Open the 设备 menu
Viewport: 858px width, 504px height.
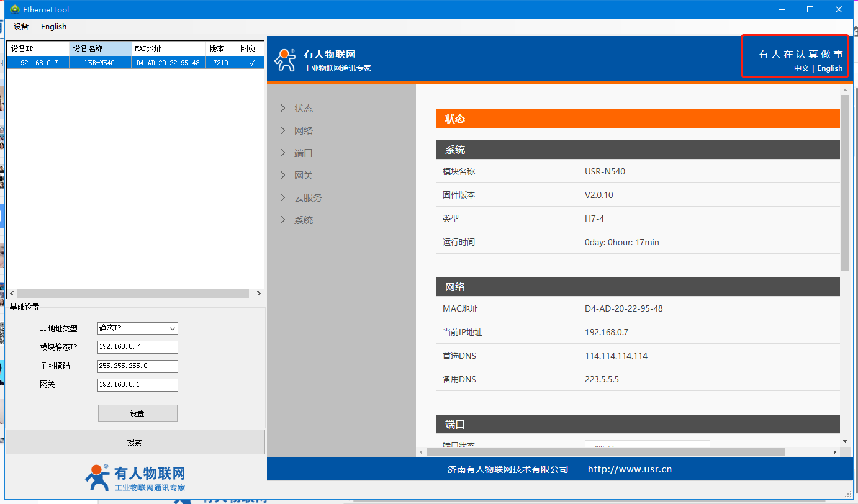[21, 27]
